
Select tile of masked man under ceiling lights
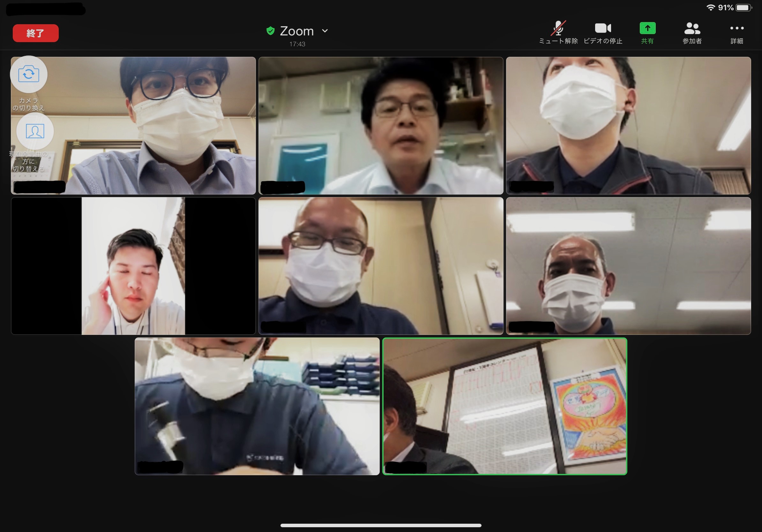(628, 266)
